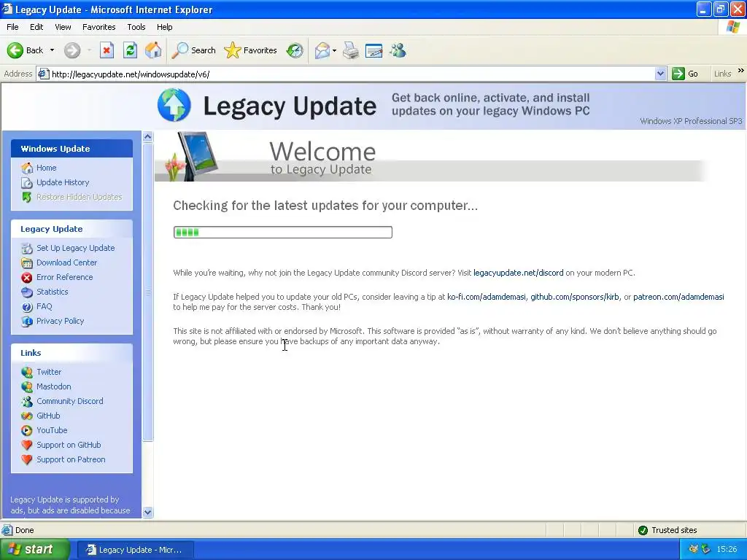747x560 pixels.
Task: Open the Messenger people icon
Action: click(x=398, y=50)
